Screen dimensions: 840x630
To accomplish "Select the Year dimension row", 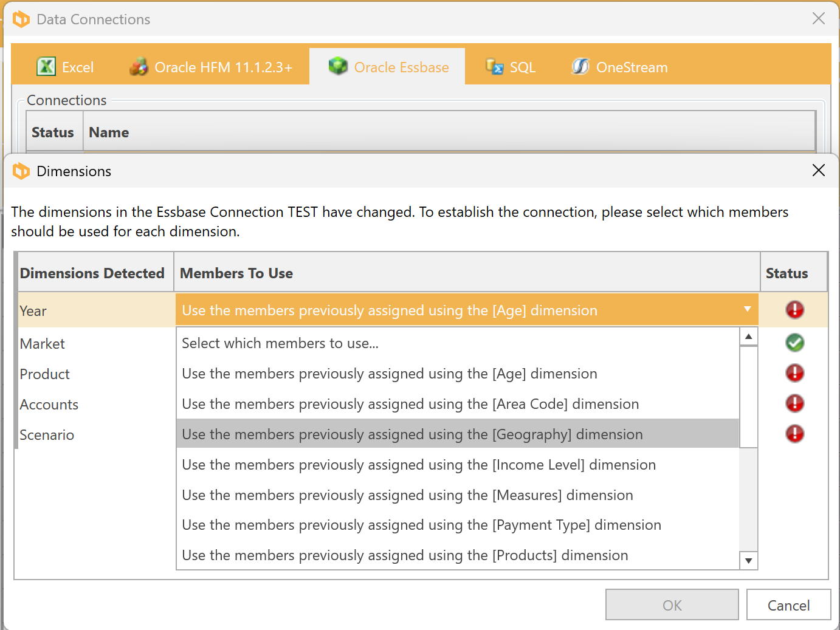I will click(96, 310).
